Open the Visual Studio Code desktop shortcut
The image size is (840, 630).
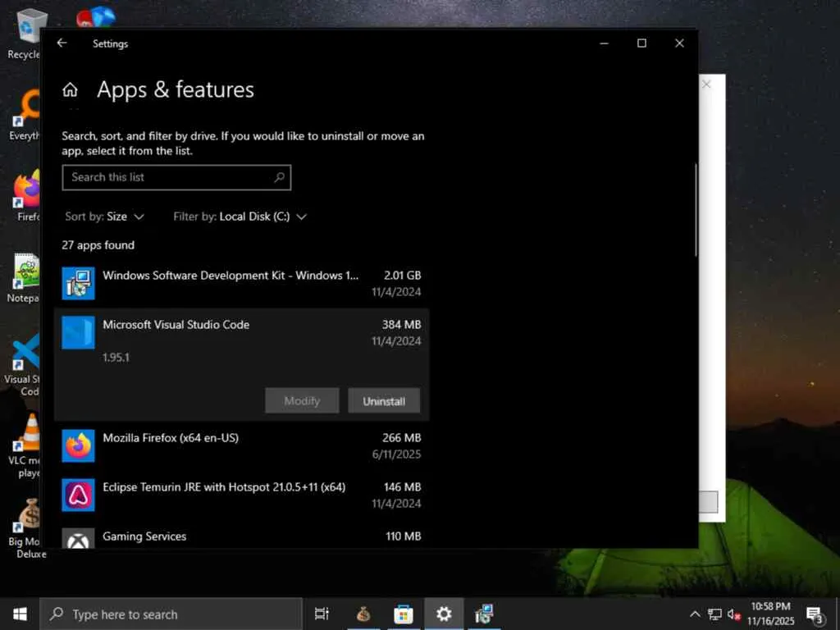click(x=22, y=364)
